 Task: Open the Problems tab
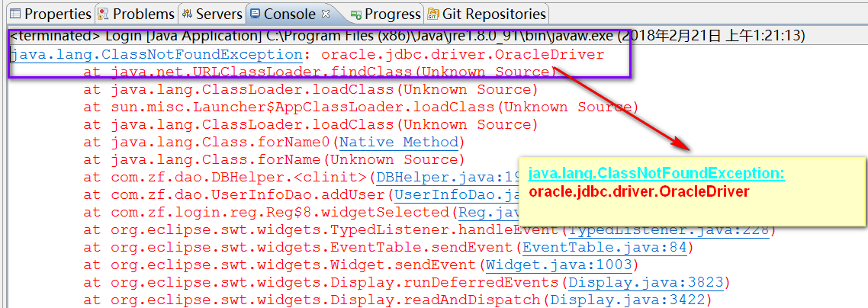coord(137,14)
